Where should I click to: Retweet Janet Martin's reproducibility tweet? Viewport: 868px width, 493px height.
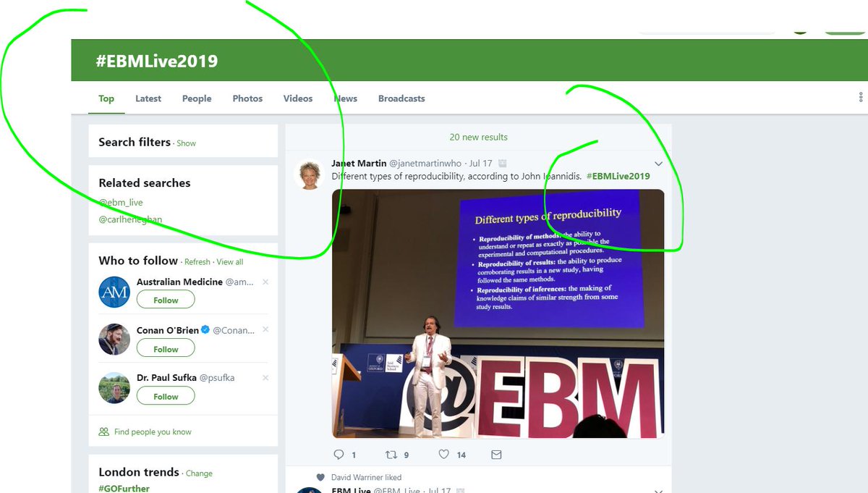point(390,455)
